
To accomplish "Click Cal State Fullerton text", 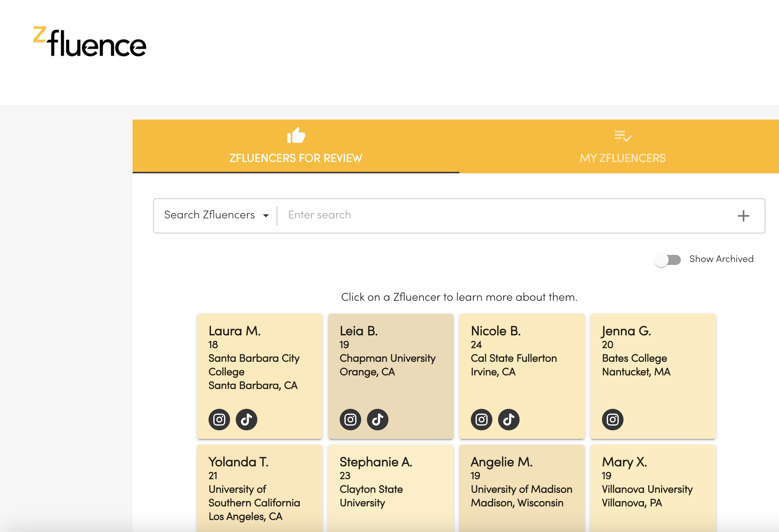I will pyautogui.click(x=514, y=358).
